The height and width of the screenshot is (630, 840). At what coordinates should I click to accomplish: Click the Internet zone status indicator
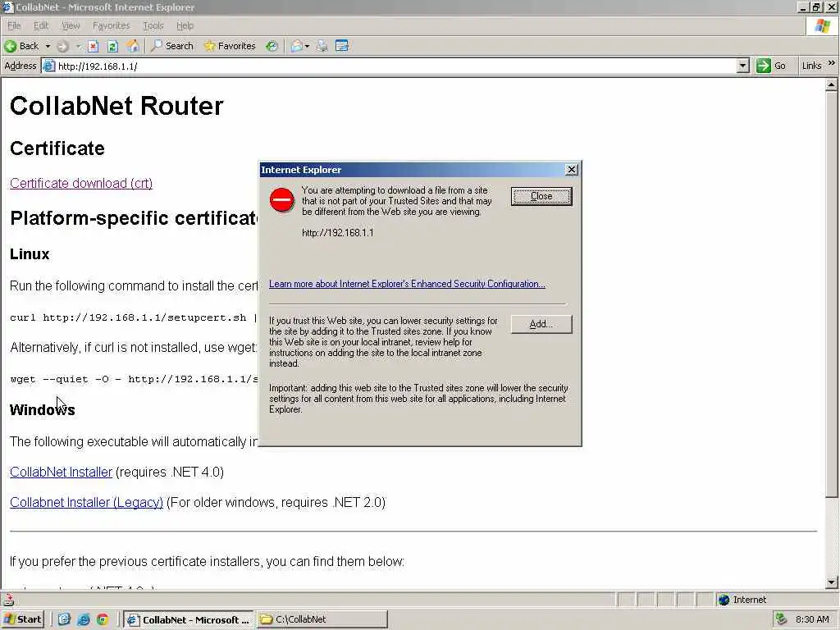[742, 600]
